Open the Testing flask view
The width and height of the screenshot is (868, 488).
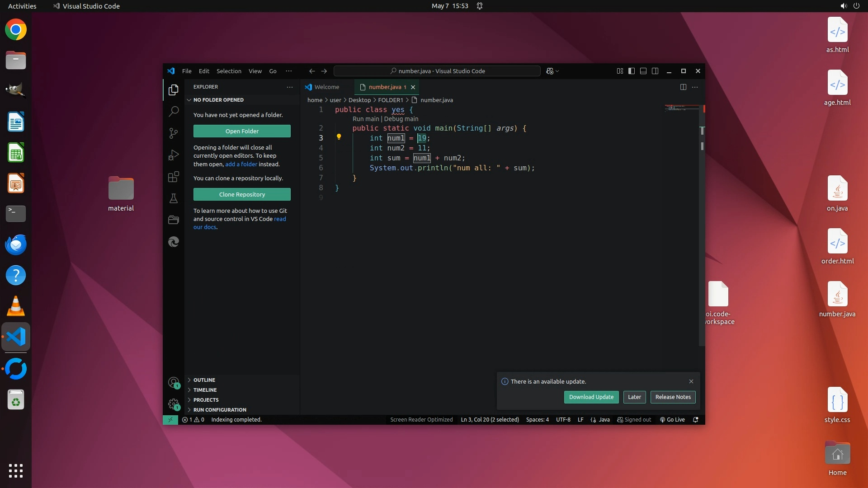pos(174,198)
